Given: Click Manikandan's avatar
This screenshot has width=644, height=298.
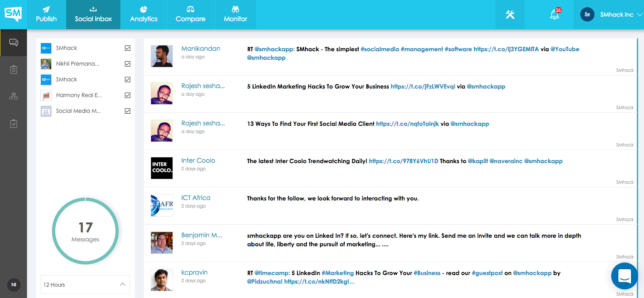Looking at the screenshot, I should (x=162, y=56).
